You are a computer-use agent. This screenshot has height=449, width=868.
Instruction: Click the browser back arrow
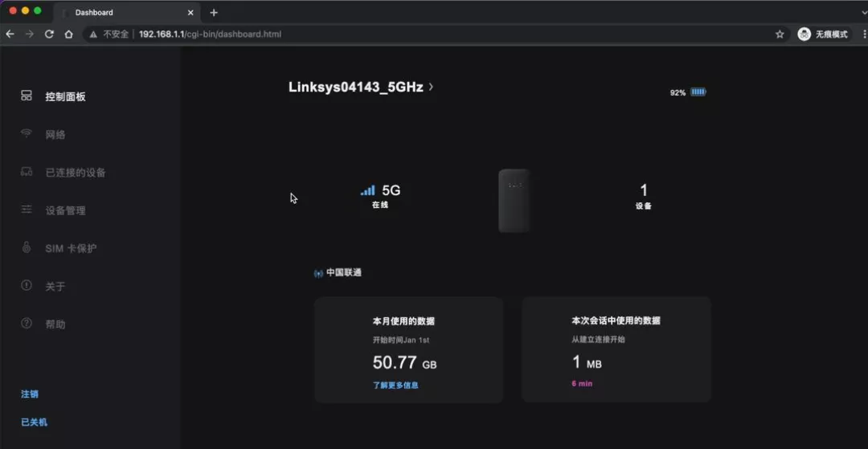(10, 34)
